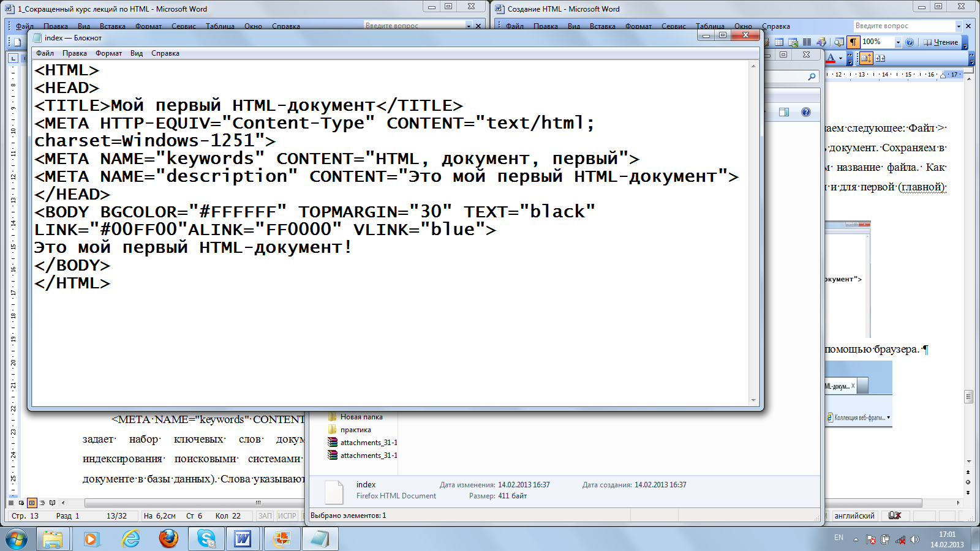Click the Select Browse Object circle in Word
The image size is (980, 551).
click(968, 482)
